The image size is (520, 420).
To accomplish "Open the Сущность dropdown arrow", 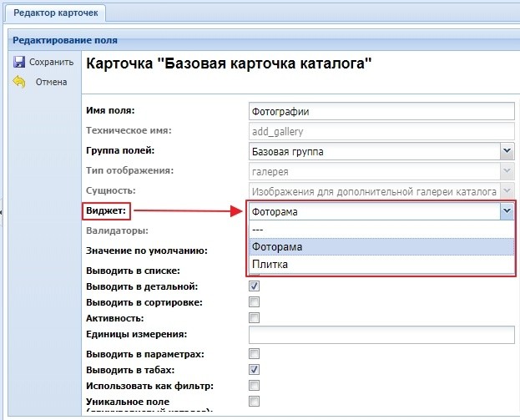I will click(507, 192).
